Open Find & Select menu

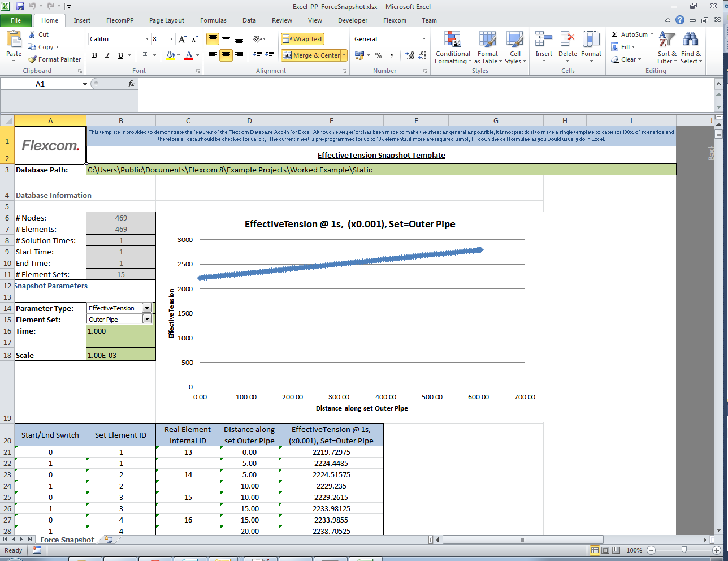click(x=691, y=48)
